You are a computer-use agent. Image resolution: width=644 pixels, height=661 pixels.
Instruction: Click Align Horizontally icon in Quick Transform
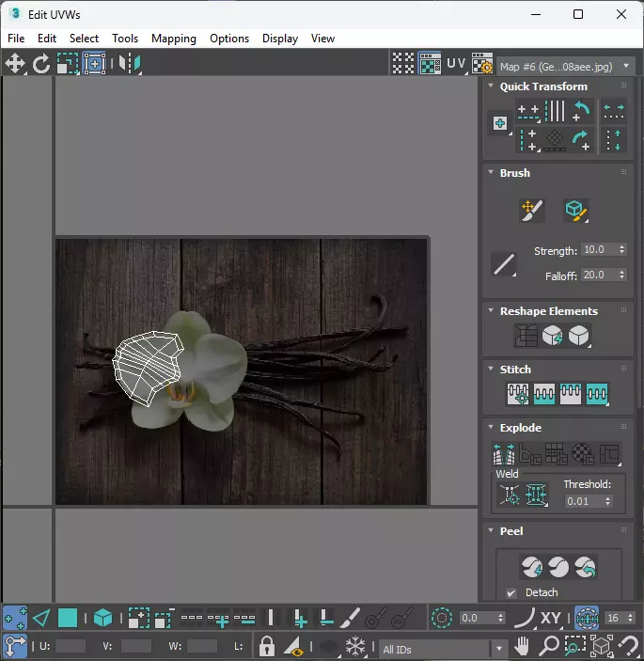tap(528, 112)
